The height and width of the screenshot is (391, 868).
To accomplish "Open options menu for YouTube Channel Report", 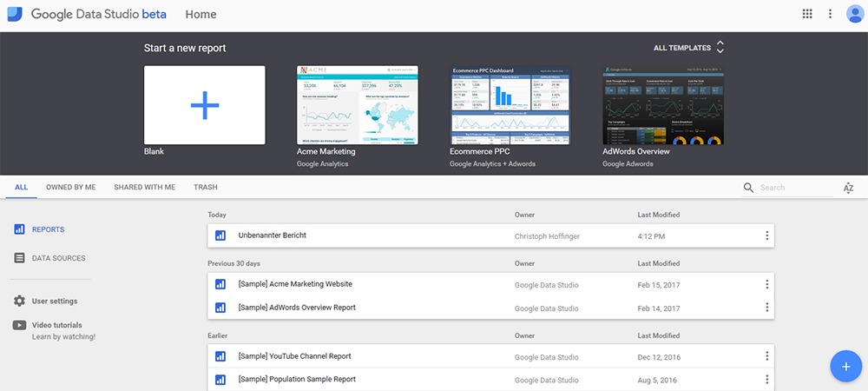I will [766, 356].
